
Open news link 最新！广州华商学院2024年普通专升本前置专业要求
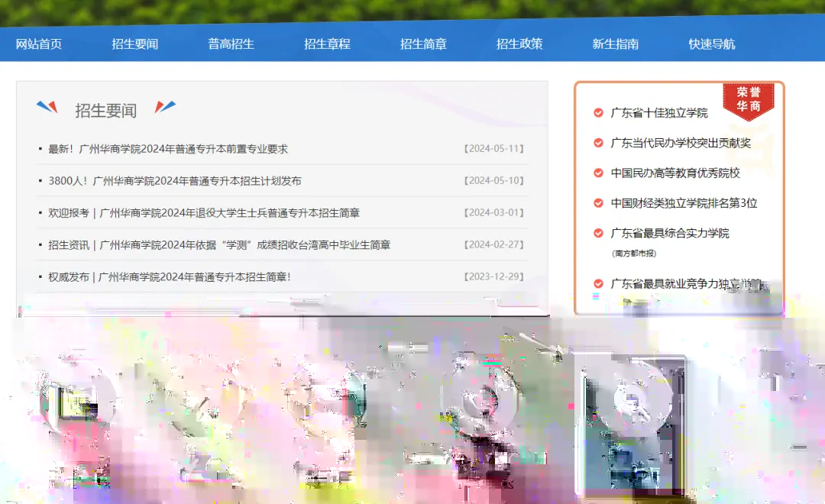click(168, 149)
